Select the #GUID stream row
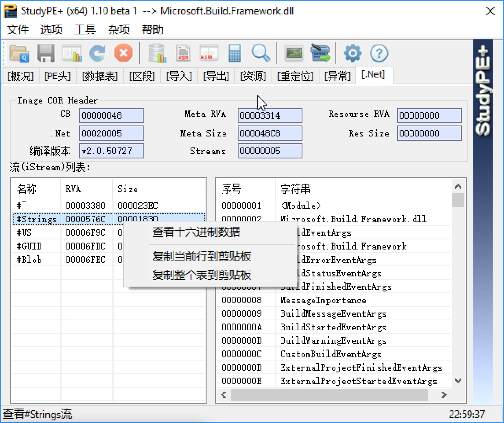Screen dimensions: 504x423 pyautogui.click(x=67, y=246)
